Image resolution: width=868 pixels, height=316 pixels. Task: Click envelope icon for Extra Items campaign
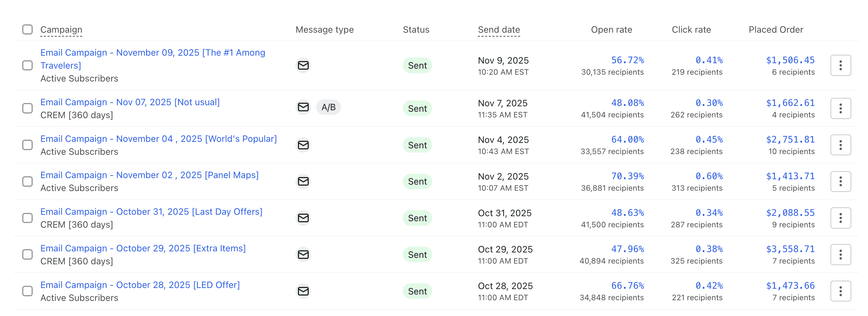coord(303,255)
